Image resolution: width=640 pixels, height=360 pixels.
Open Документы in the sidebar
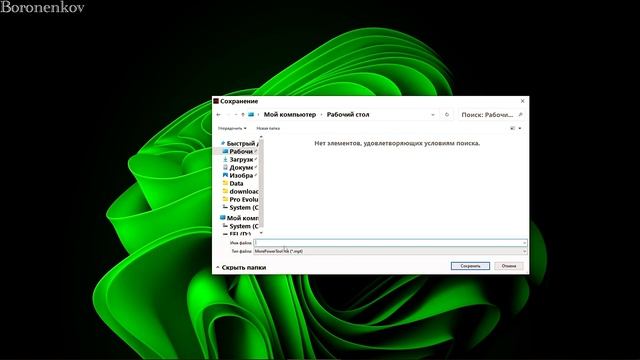click(241, 167)
